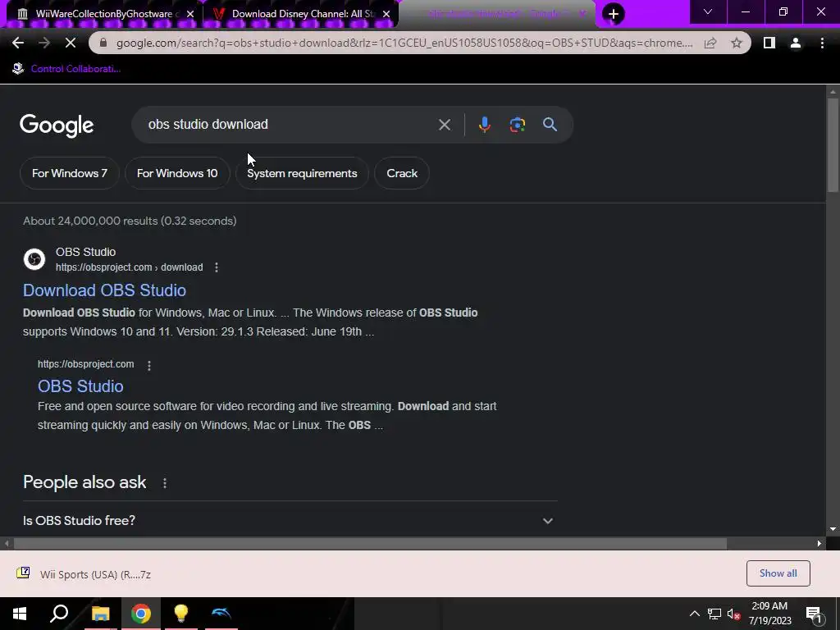The width and height of the screenshot is (840, 630).
Task: Open the tab search dropdown arrow
Action: [708, 11]
